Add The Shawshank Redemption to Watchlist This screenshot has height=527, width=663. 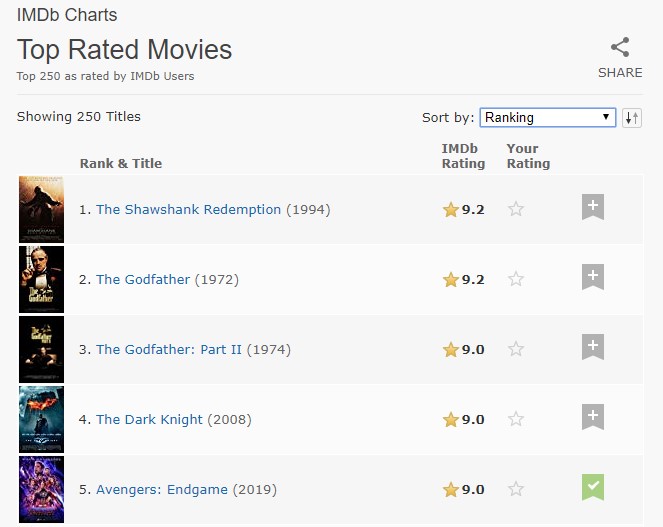[x=593, y=208]
